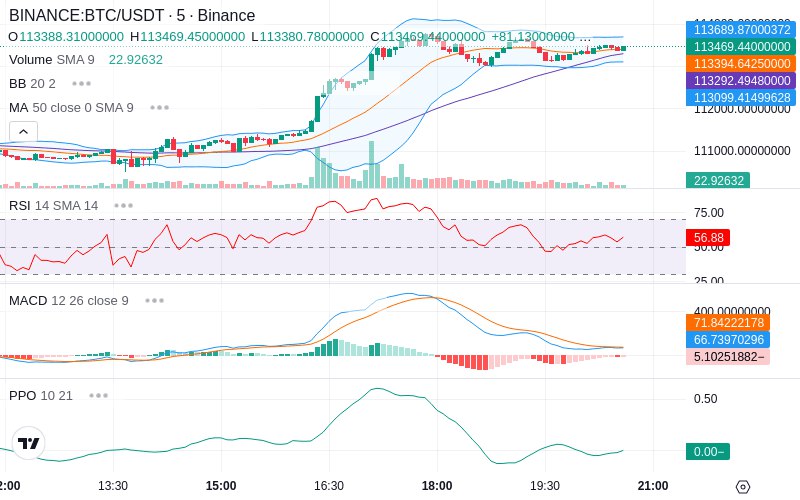The image size is (800, 500).
Task: Open more options for MACD indicator
Action: [154, 301]
